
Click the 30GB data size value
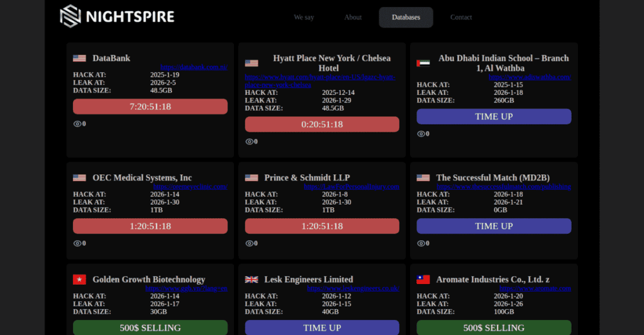(158, 312)
